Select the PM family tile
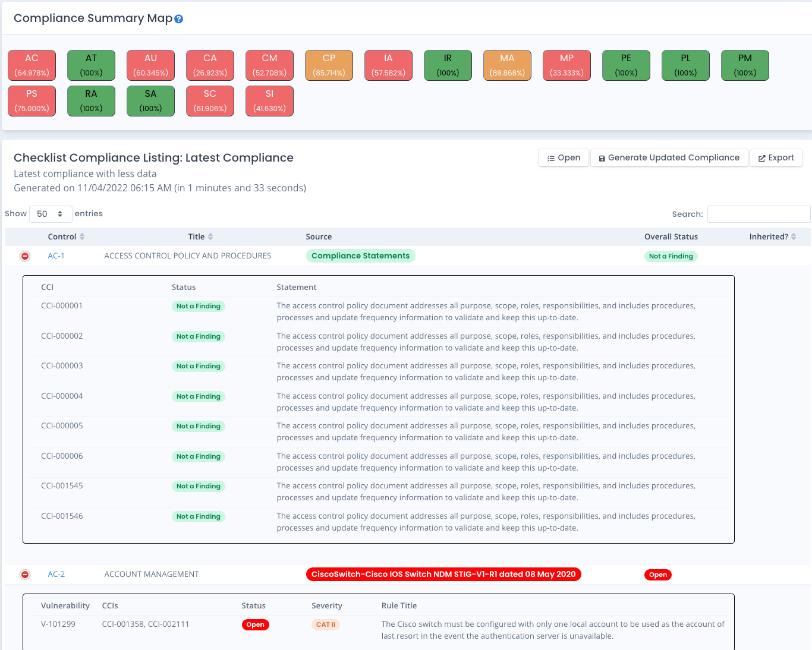This screenshot has height=650, width=812. 745,65
